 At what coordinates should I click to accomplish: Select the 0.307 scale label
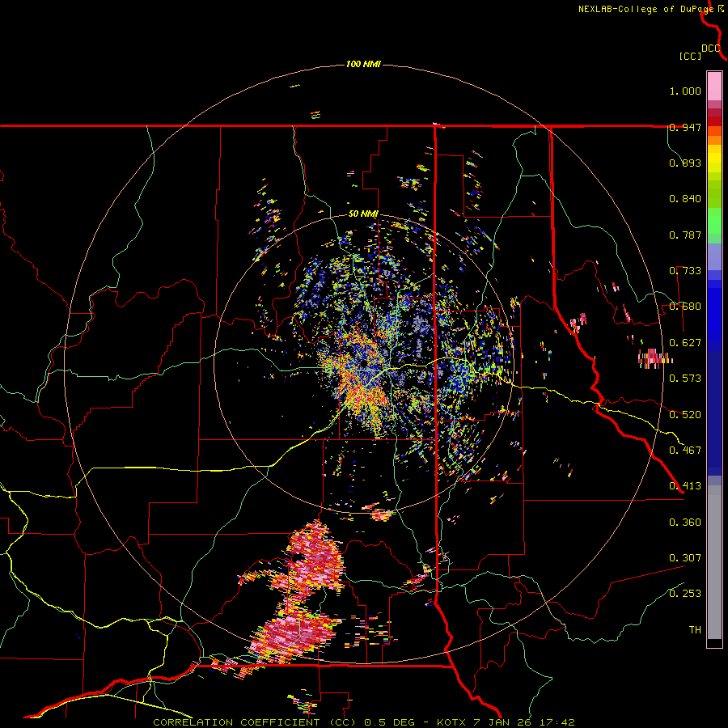[685, 558]
